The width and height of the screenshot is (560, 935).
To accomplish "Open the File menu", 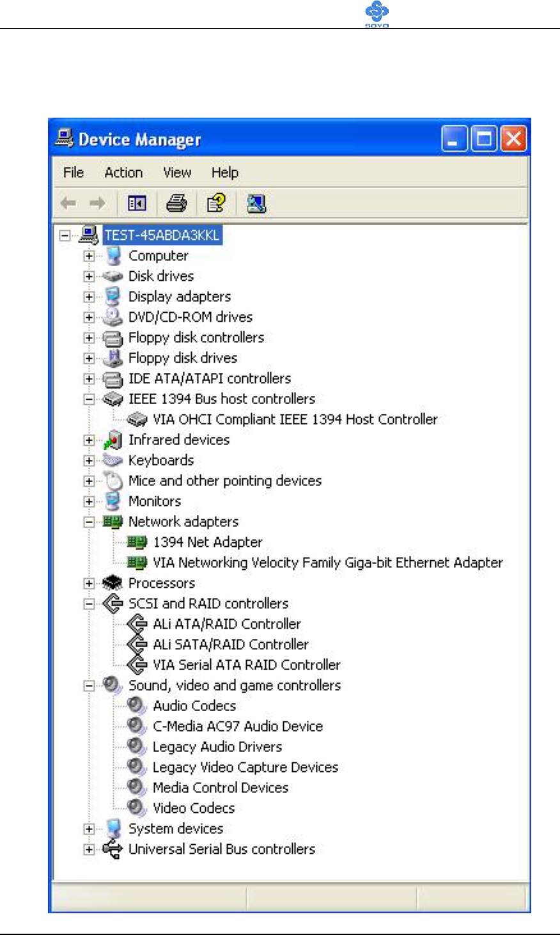I will click(74, 172).
